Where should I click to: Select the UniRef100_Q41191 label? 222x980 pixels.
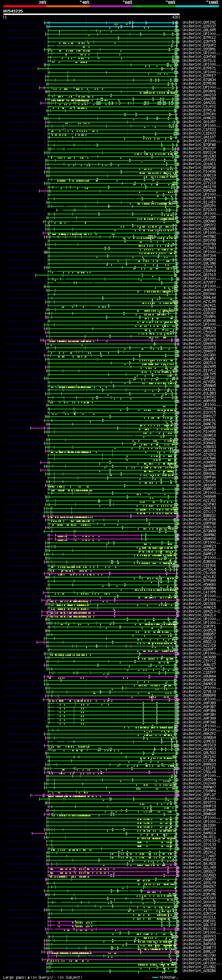click(x=199, y=389)
